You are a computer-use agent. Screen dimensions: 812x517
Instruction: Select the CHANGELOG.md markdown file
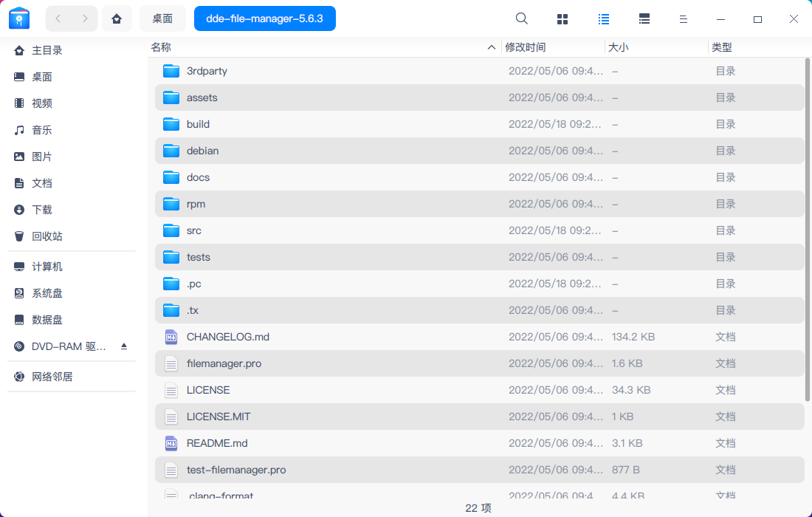point(480,337)
